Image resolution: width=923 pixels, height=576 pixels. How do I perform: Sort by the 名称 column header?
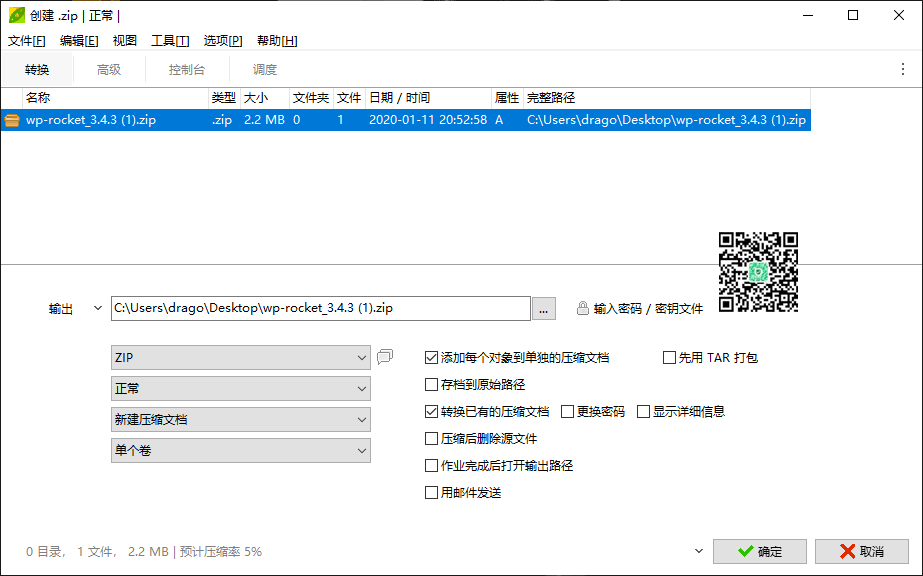click(115, 98)
